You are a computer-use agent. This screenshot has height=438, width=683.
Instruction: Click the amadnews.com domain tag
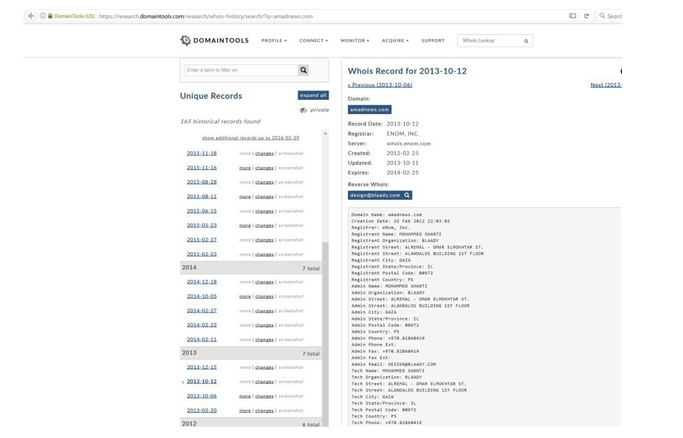369,110
